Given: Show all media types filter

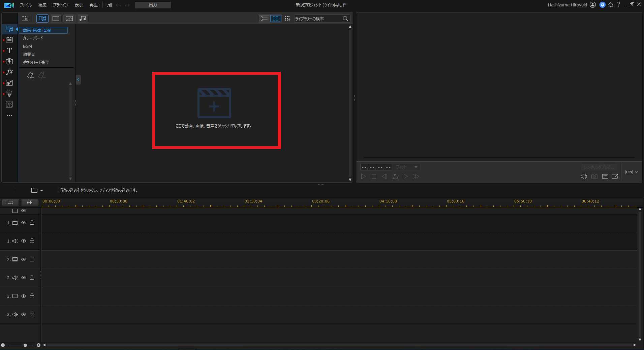Looking at the screenshot, I should coord(42,19).
